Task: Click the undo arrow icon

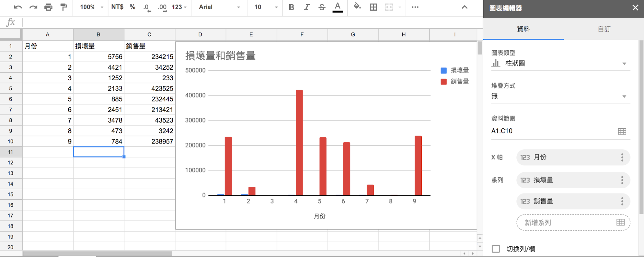Action: tap(18, 7)
